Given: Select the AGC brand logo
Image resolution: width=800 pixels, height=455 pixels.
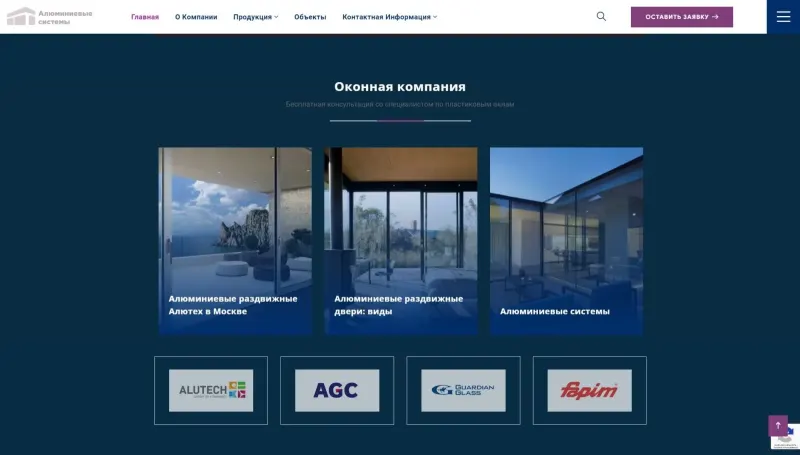Looking at the screenshot, I should point(337,390).
